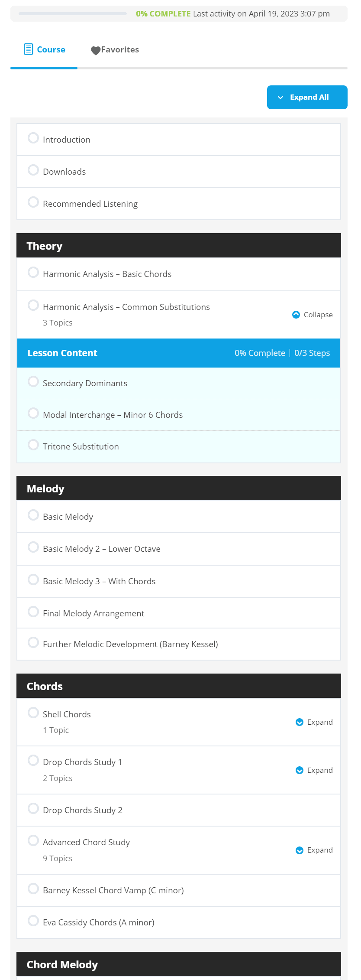361x980 pixels.
Task: Click the Introduction completion circle
Action: (33, 138)
